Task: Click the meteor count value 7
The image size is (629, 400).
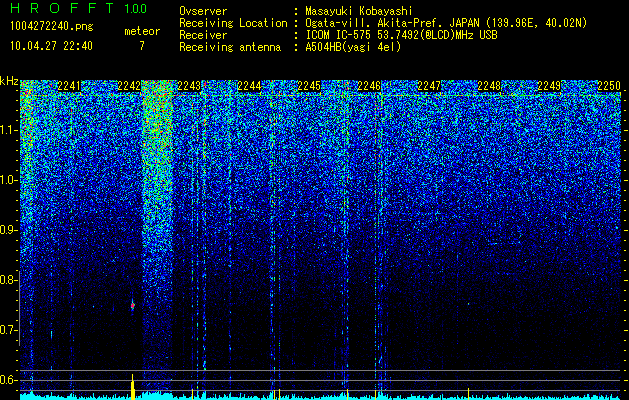Action: click(x=142, y=46)
